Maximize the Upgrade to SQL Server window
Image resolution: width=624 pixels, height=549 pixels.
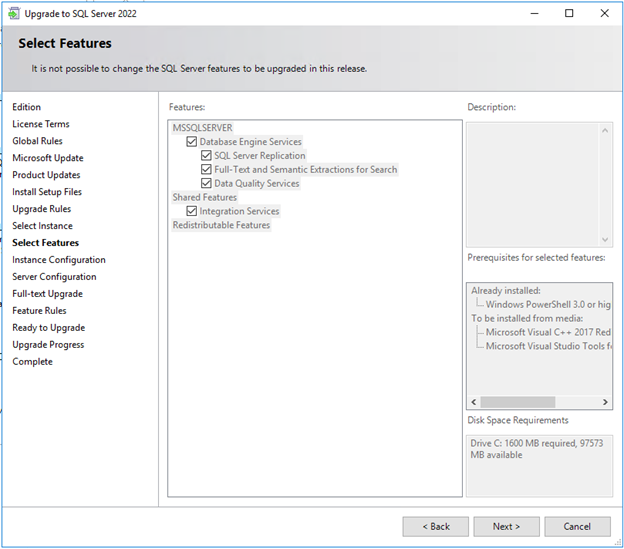point(569,14)
